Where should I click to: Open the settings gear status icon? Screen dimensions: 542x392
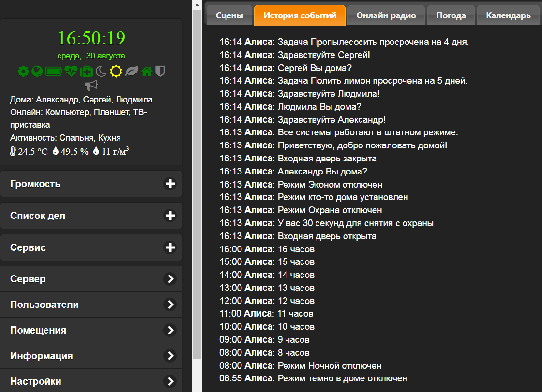(23, 71)
